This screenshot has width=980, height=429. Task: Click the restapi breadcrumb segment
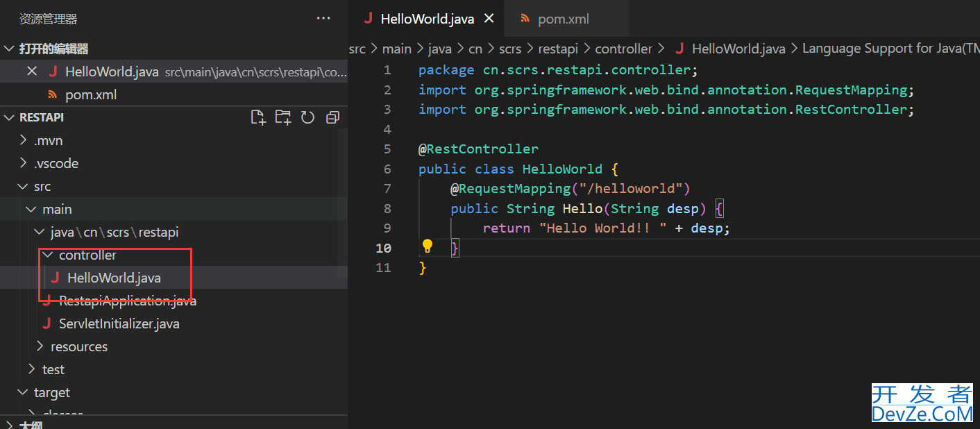coord(559,49)
